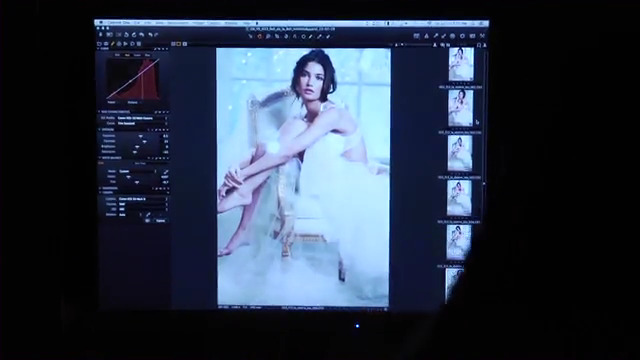
Task: Select the first thumbnail in the browser
Action: point(461,64)
